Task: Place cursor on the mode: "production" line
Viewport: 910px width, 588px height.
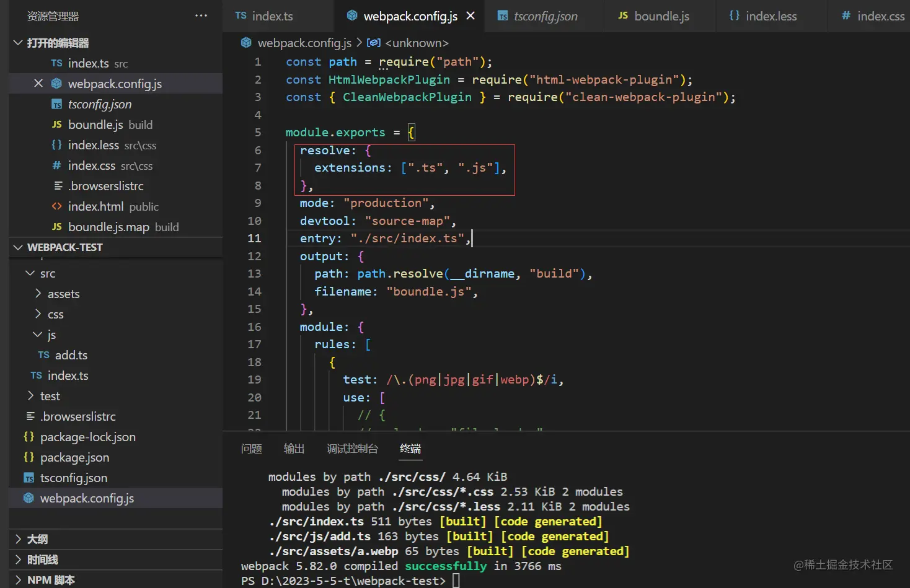Action: pyautogui.click(x=367, y=203)
